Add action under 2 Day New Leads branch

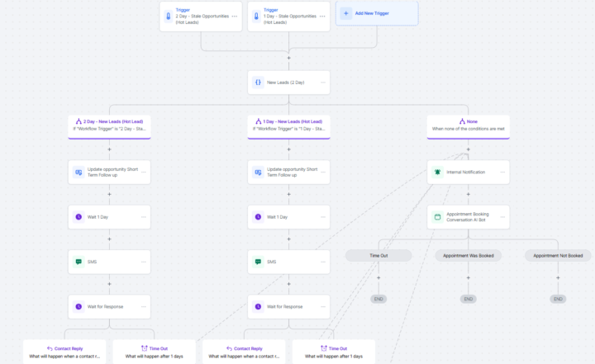click(x=109, y=149)
